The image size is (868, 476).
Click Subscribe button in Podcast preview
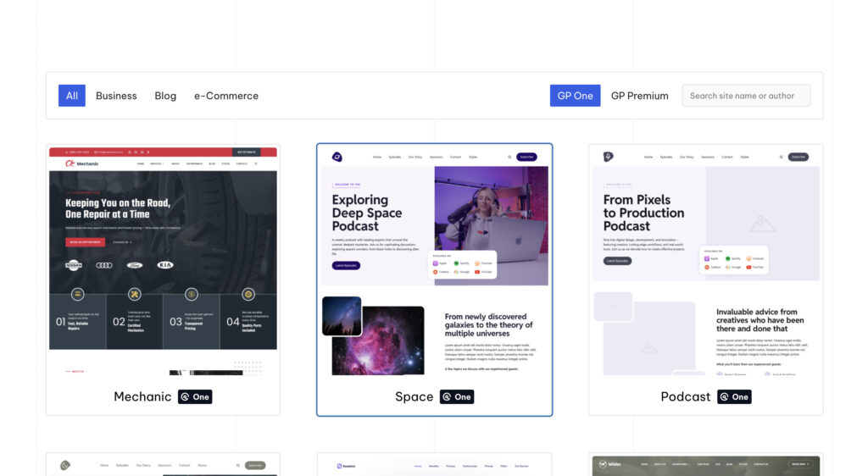coord(798,157)
